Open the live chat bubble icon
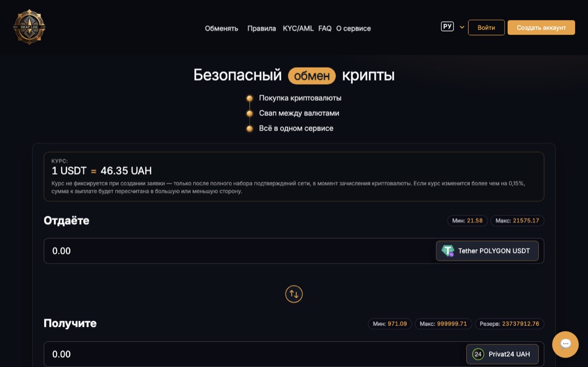 pyautogui.click(x=565, y=344)
